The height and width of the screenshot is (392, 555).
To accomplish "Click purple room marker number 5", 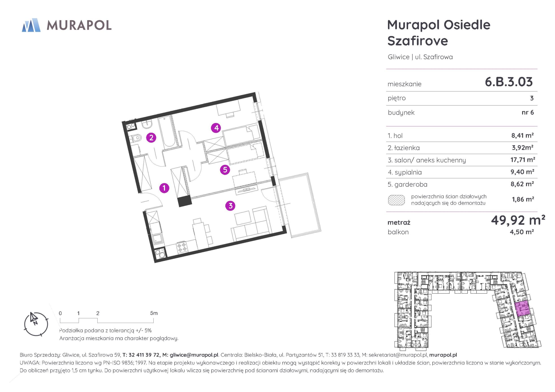I will pyautogui.click(x=225, y=170).
